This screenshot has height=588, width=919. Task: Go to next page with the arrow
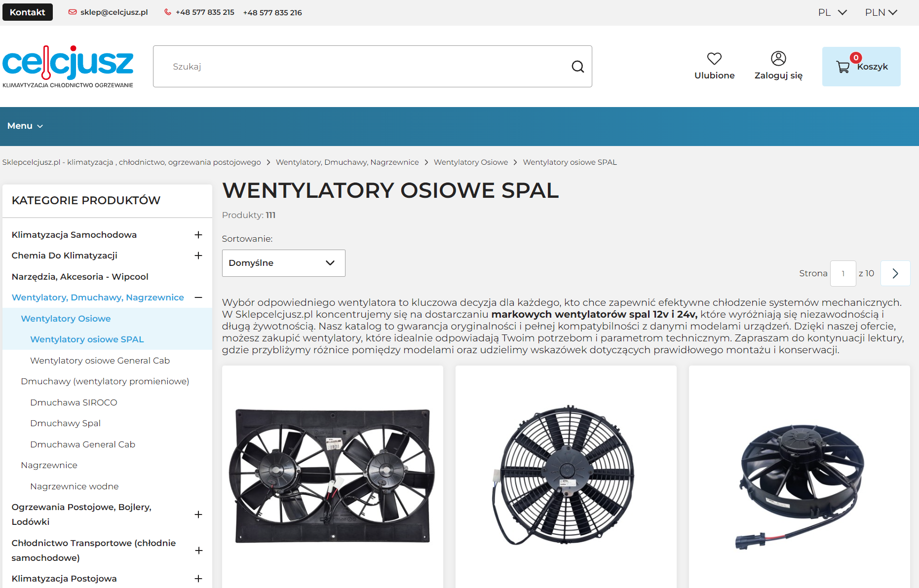coord(895,273)
